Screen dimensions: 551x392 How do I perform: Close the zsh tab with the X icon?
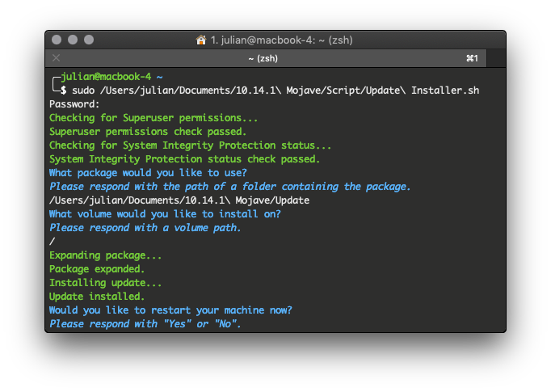click(56, 58)
